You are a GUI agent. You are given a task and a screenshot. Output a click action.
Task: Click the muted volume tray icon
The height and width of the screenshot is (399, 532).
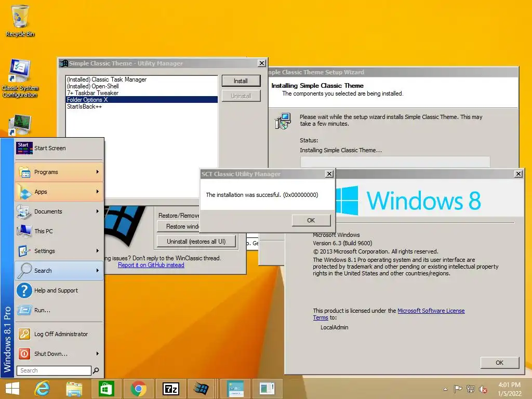point(483,389)
